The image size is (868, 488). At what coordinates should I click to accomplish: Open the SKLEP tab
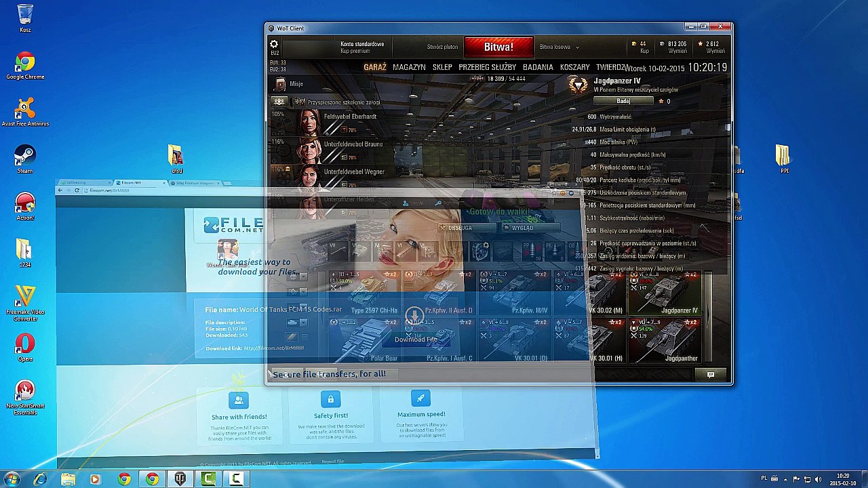click(x=442, y=68)
